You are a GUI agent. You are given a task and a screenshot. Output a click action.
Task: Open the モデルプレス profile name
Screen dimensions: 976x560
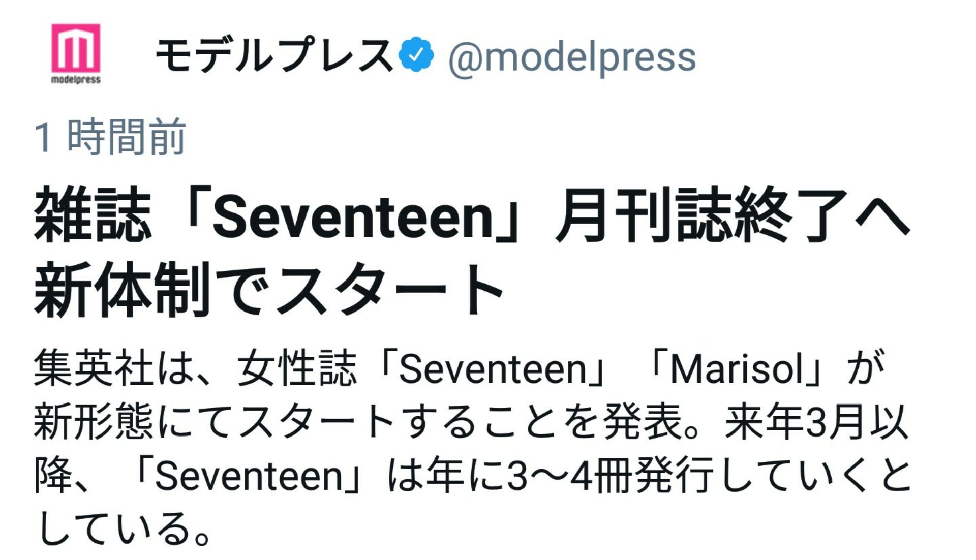(x=274, y=55)
